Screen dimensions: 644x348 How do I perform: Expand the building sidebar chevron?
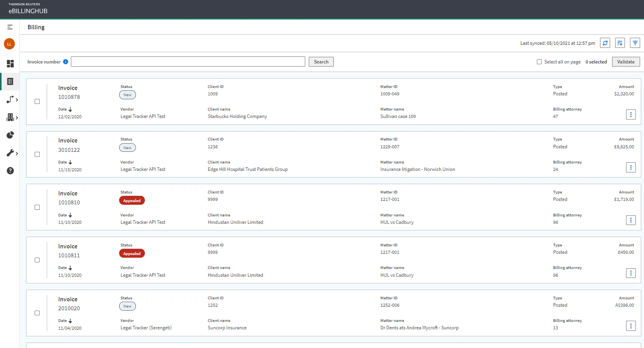click(x=17, y=118)
